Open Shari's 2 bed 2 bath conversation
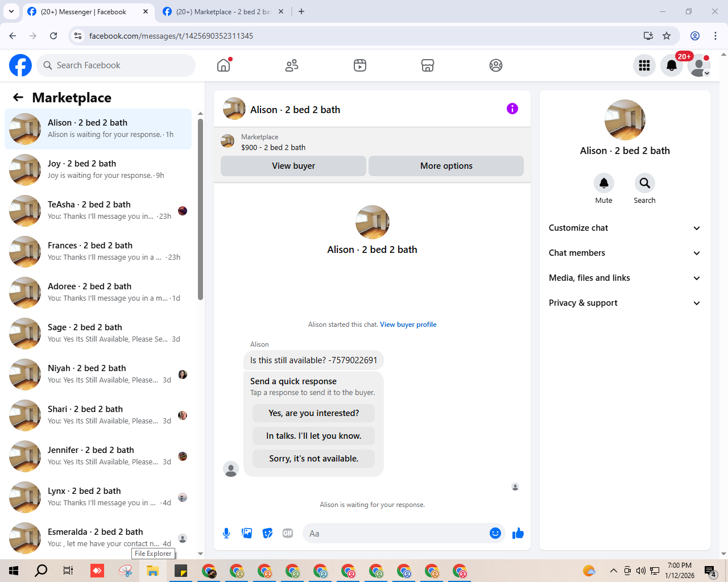The image size is (728, 582). click(98, 415)
